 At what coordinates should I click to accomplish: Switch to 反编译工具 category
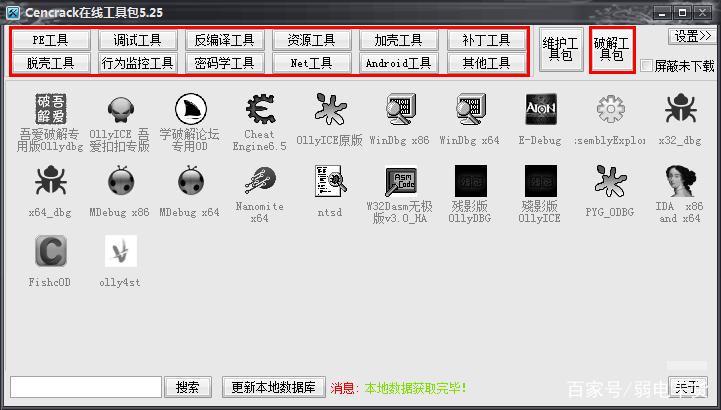224,40
